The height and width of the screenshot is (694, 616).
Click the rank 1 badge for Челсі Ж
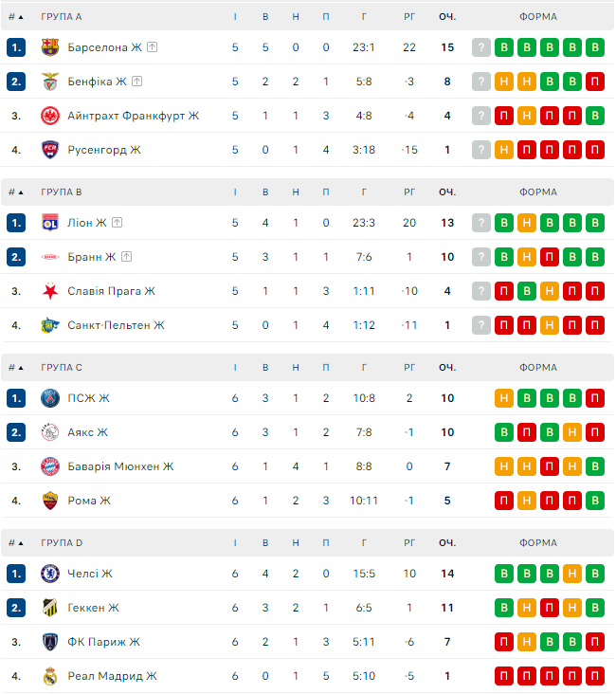point(16,574)
